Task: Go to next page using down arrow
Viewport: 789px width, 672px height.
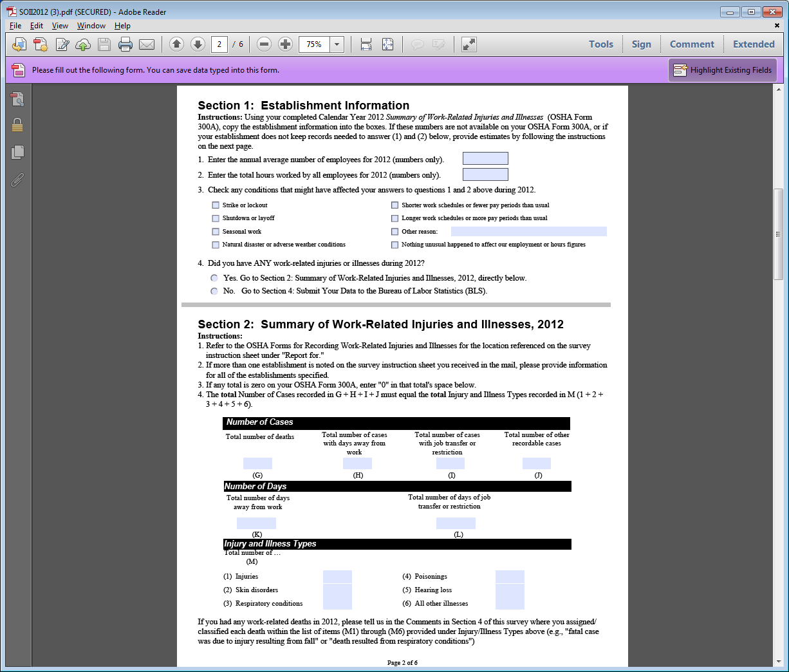Action: [198, 44]
